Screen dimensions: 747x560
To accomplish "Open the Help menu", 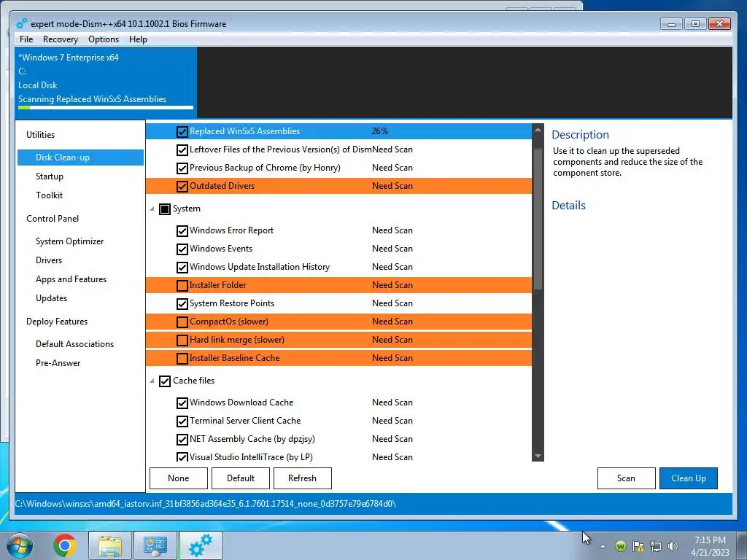I will pyautogui.click(x=138, y=39).
